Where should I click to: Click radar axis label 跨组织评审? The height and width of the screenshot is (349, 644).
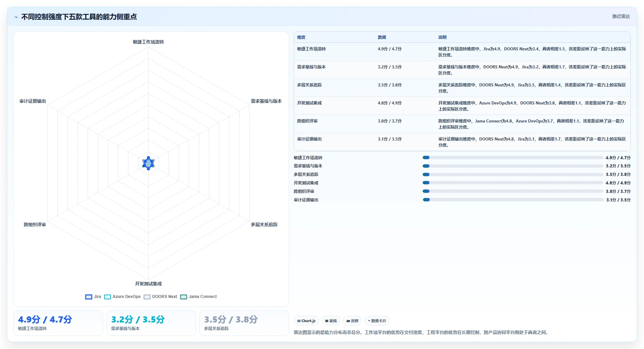coord(35,225)
